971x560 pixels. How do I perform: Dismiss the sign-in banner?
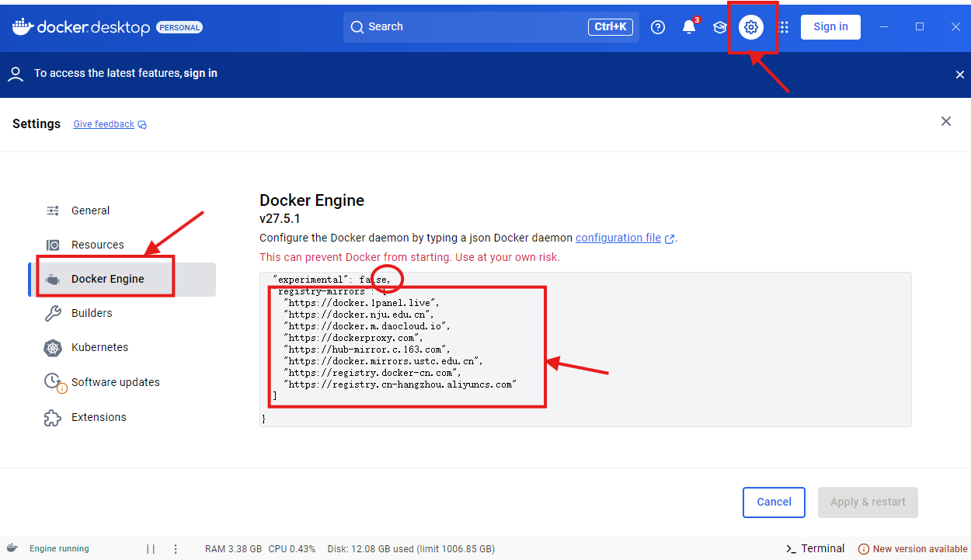click(x=959, y=75)
